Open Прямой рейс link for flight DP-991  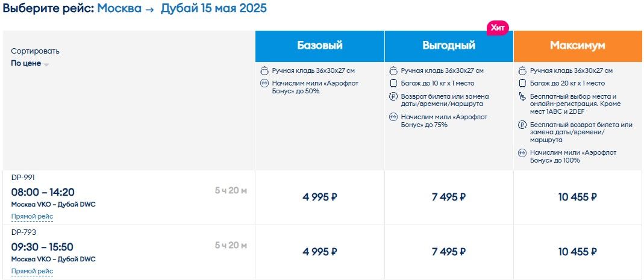point(32,216)
